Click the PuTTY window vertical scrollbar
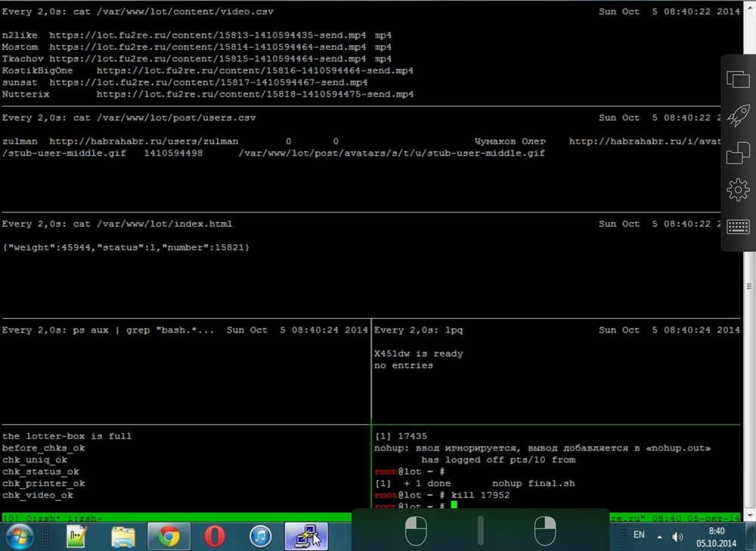The image size is (756, 551). tap(750, 286)
